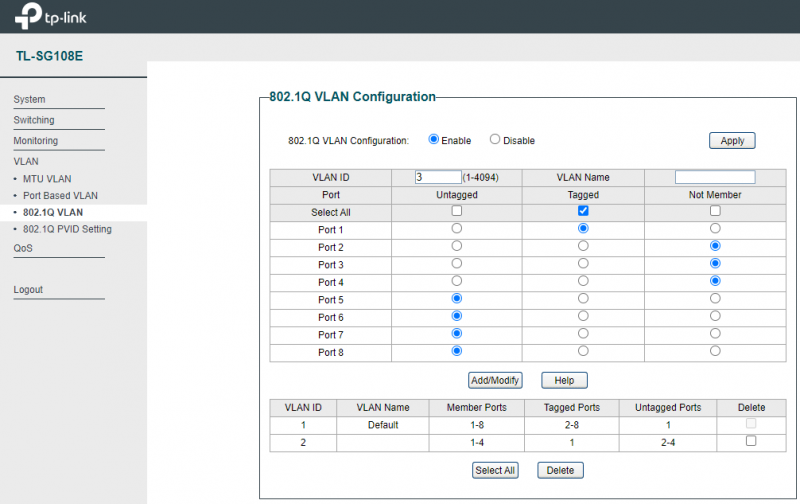Set Port 2 to Tagged
Screen dimensions: 800x504
[x=583, y=246]
